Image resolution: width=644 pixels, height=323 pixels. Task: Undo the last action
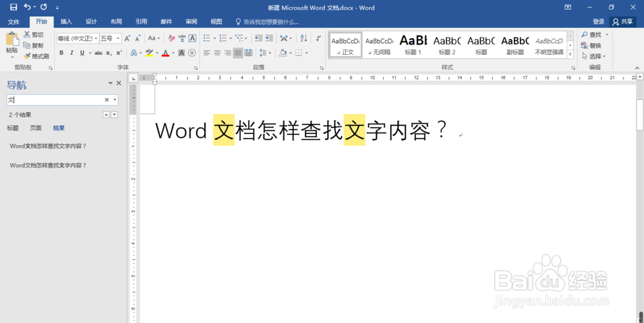click(28, 7)
